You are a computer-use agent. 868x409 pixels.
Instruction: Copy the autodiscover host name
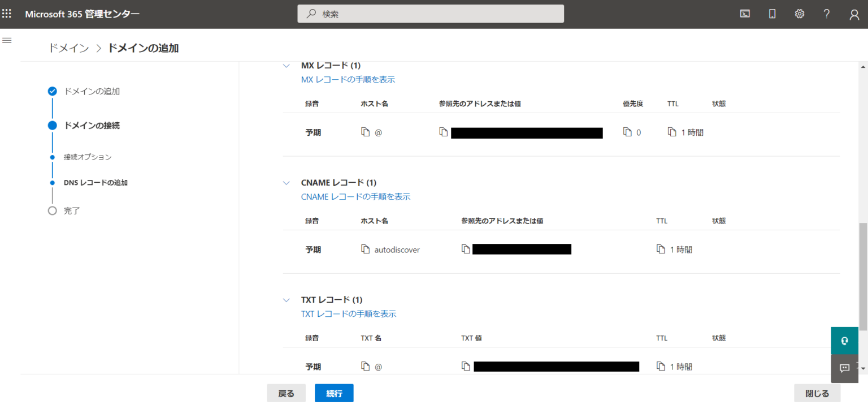coord(365,249)
